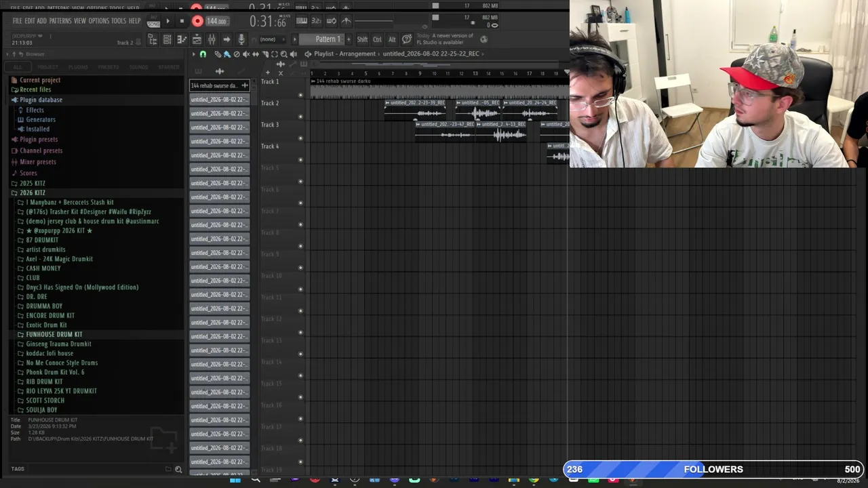Image resolution: width=868 pixels, height=488 pixels.
Task: Click the 144.000 tempo field
Action: click(x=216, y=21)
